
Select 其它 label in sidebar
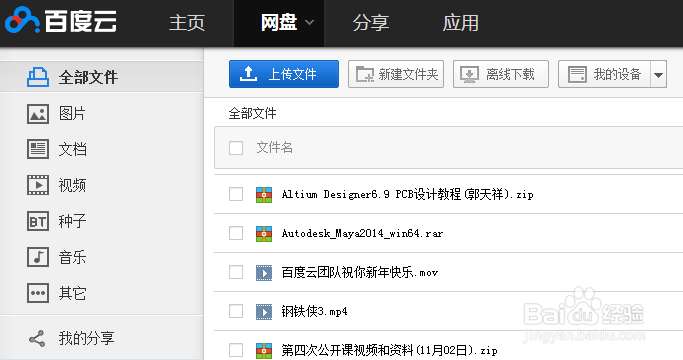tap(72, 293)
